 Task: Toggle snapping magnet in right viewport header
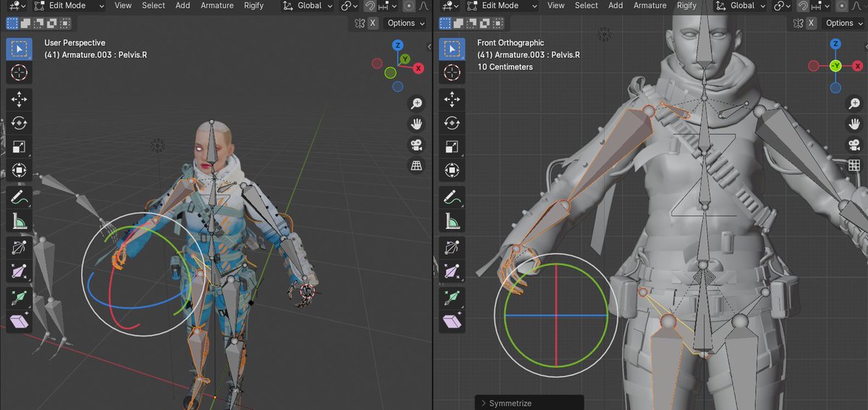pos(804,6)
